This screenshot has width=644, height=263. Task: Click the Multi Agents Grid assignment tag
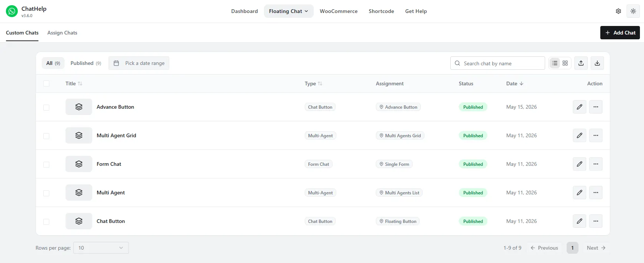click(400, 136)
